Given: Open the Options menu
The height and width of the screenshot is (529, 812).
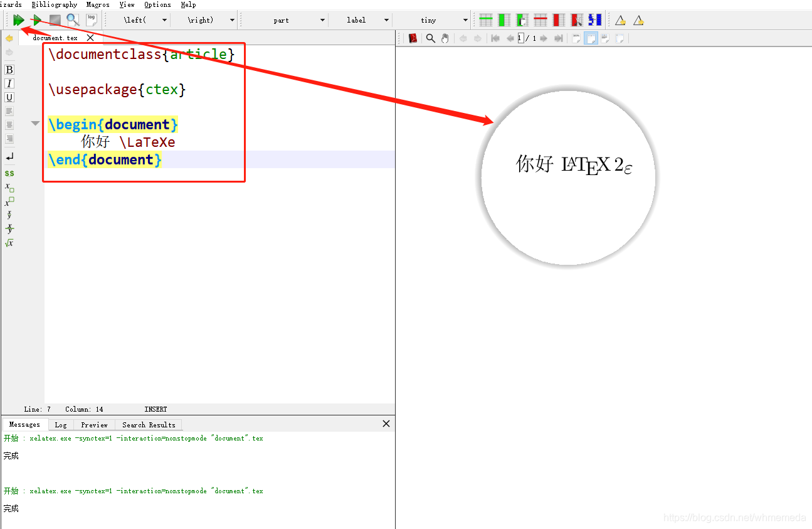Looking at the screenshot, I should 157,4.
